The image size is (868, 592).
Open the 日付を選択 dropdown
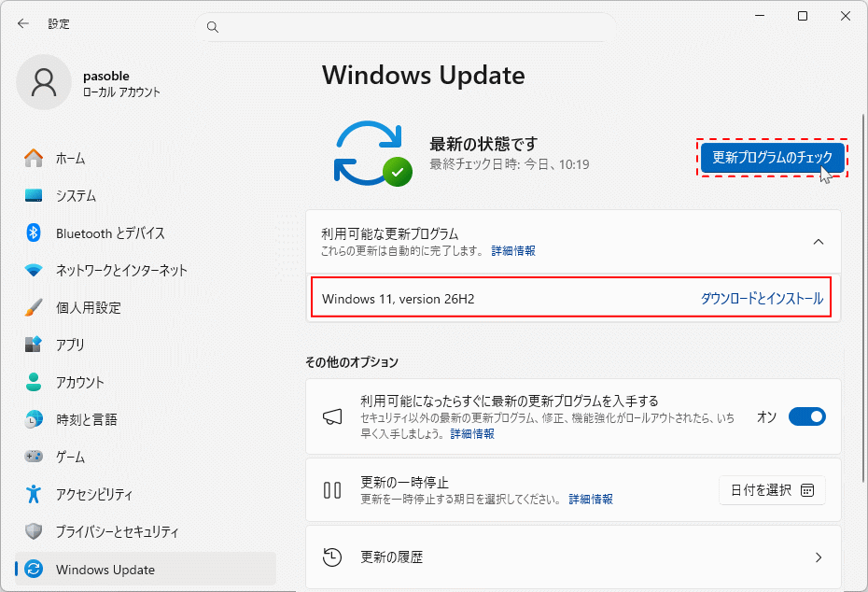pyautogui.click(x=772, y=490)
